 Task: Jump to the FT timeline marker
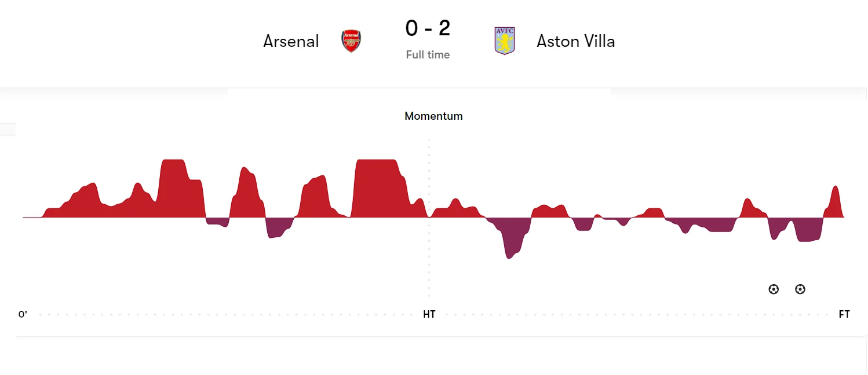pos(844,314)
